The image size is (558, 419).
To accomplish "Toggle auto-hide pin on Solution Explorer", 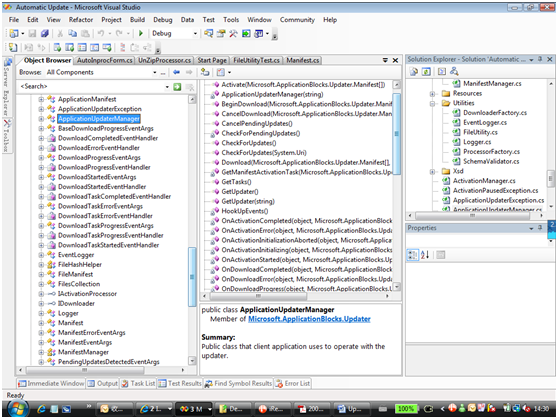I will click(540, 59).
